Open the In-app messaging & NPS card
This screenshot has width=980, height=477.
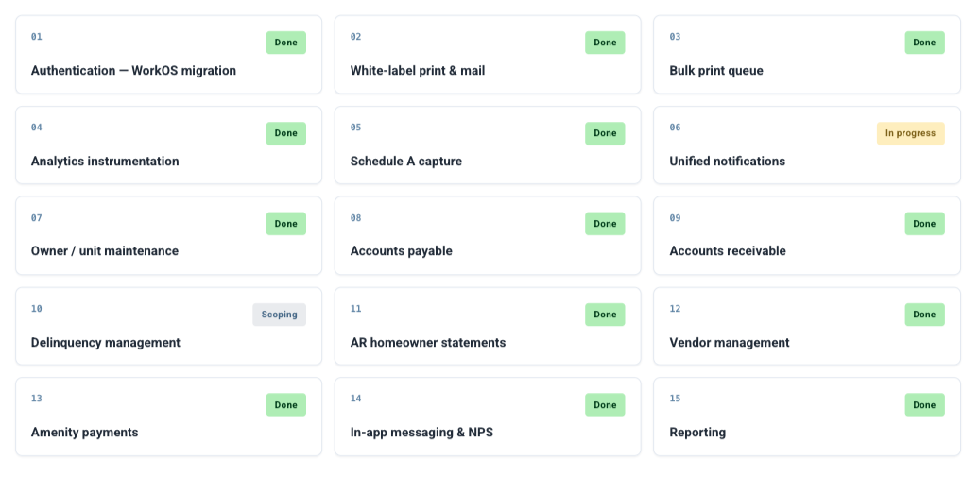click(488, 417)
